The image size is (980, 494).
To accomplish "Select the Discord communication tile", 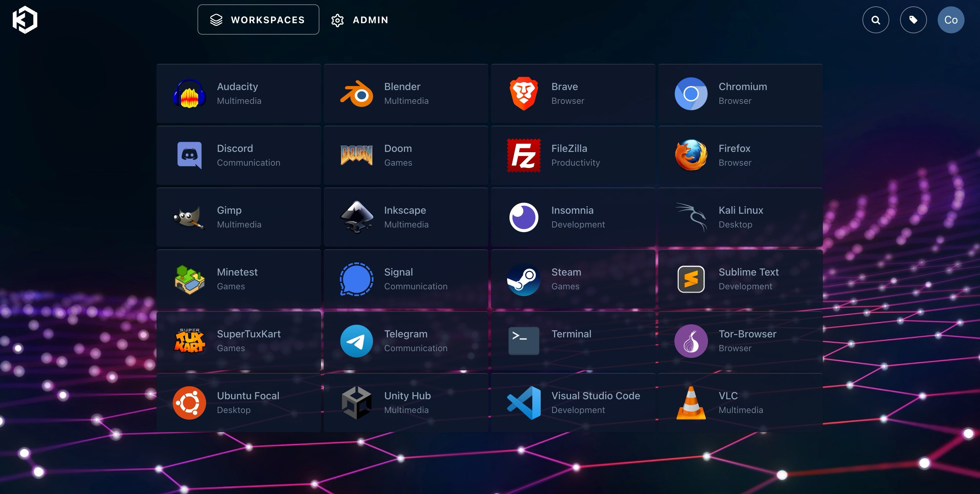I will [x=238, y=155].
